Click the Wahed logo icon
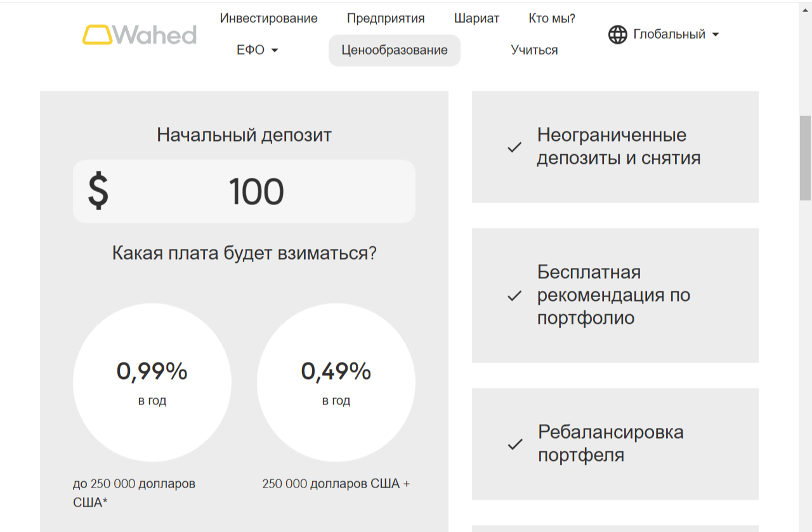The width and height of the screenshot is (812, 532). pos(97,35)
